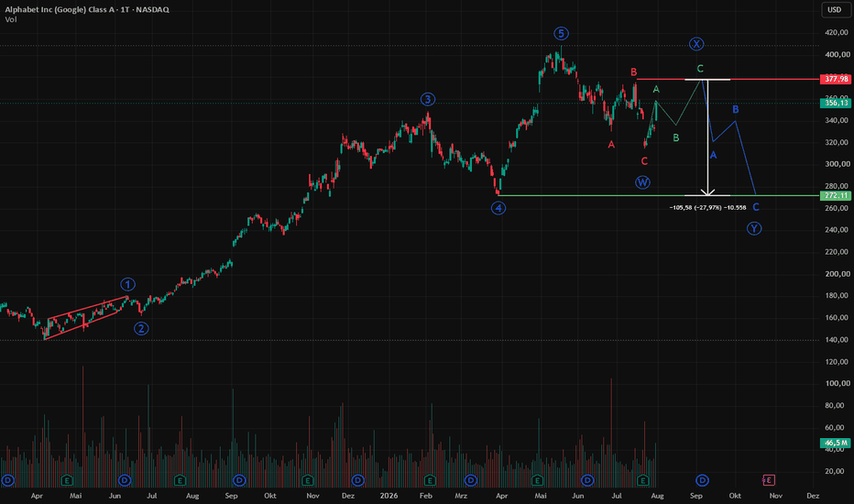This screenshot has width=854, height=504.
Task: Open the USD currency selector
Action: pyautogui.click(x=835, y=10)
